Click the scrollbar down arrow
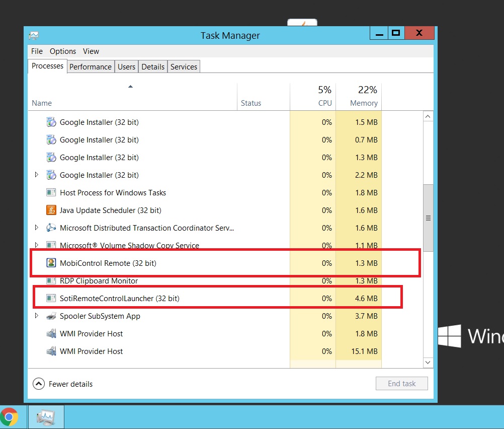The width and height of the screenshot is (504, 429). pos(428,362)
